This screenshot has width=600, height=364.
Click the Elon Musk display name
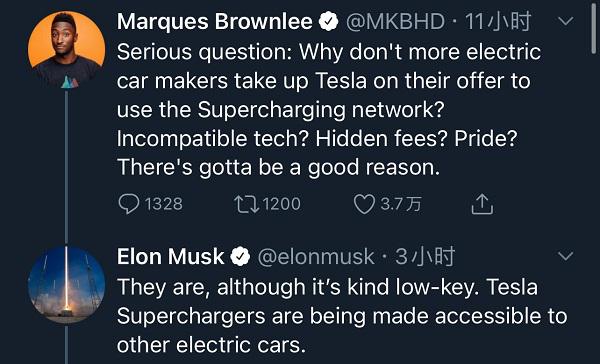(171, 257)
